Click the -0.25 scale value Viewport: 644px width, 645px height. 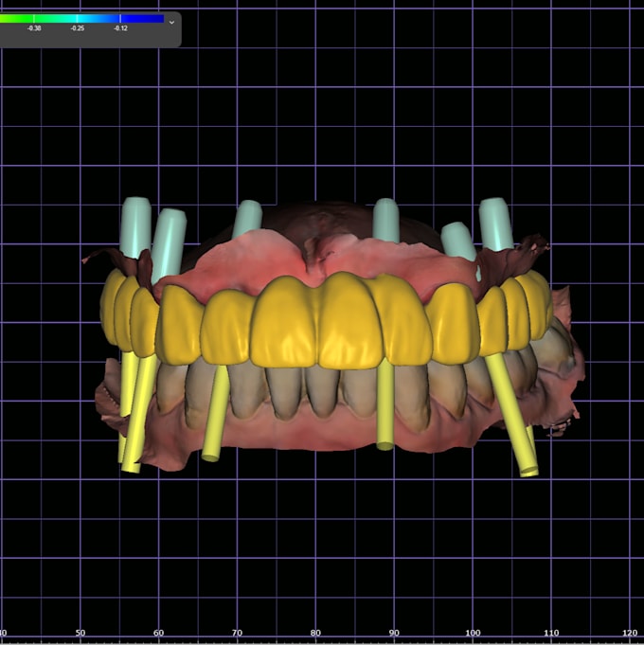[x=78, y=28]
